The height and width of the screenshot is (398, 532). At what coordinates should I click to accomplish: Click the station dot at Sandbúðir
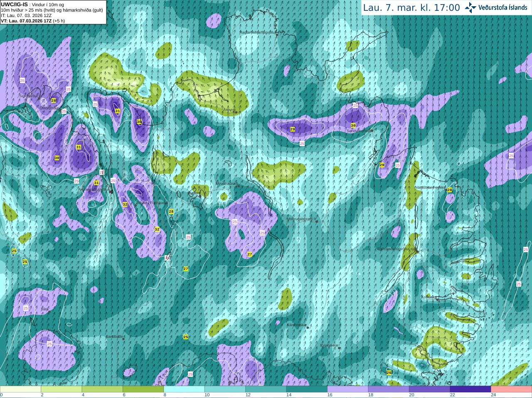[123, 339]
